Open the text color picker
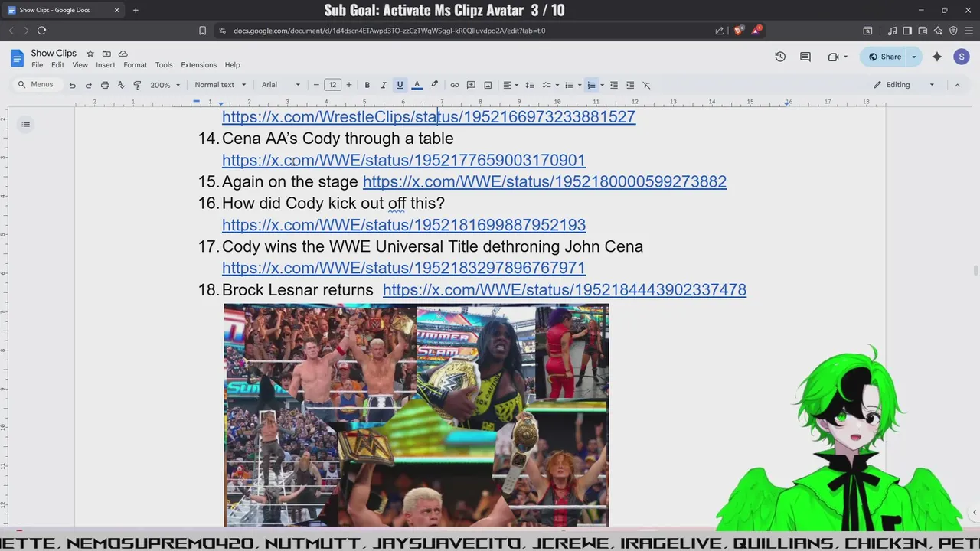The height and width of the screenshot is (551, 980). coord(416,85)
